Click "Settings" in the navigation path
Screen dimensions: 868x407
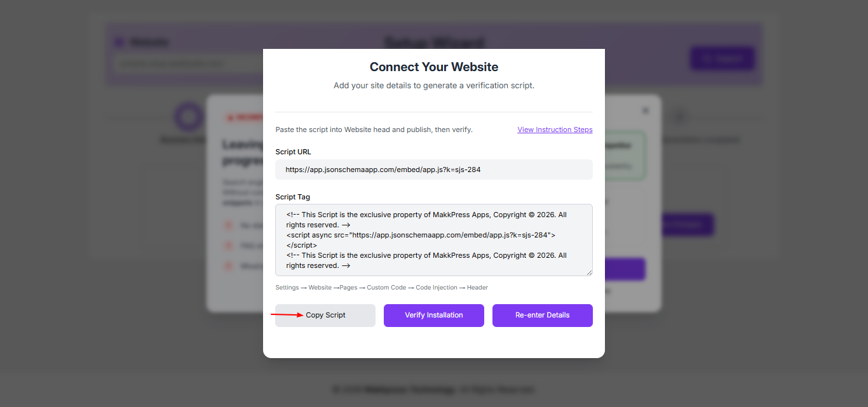[287, 288]
